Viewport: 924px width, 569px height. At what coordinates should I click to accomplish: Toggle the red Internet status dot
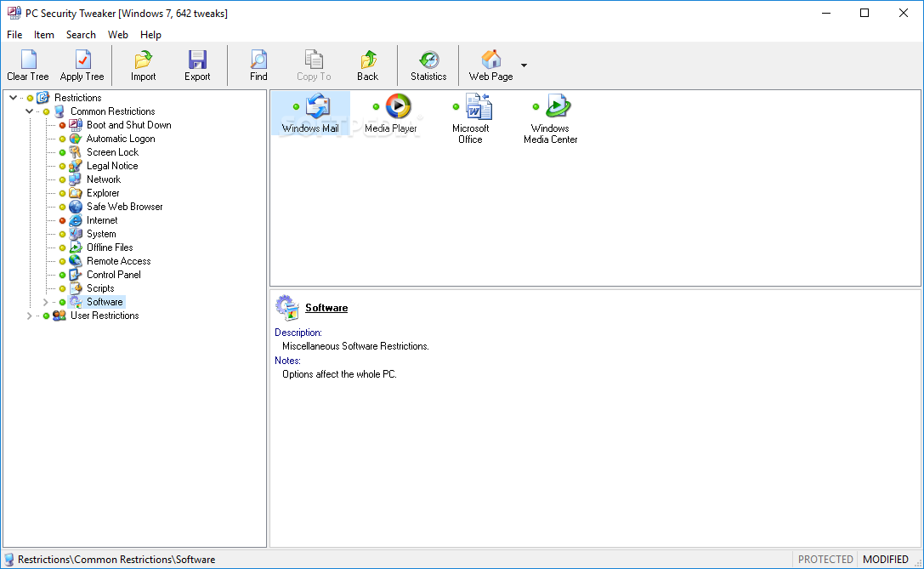point(62,220)
